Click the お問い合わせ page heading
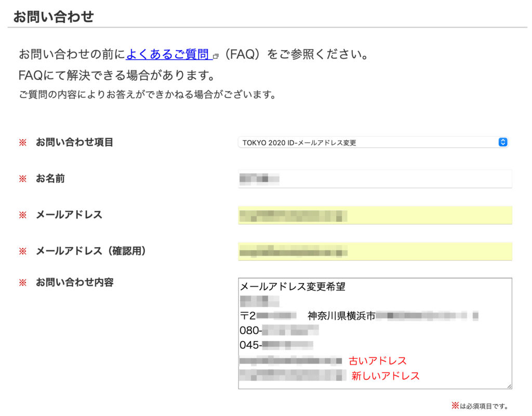This screenshot has height=416, width=532. tap(54, 17)
